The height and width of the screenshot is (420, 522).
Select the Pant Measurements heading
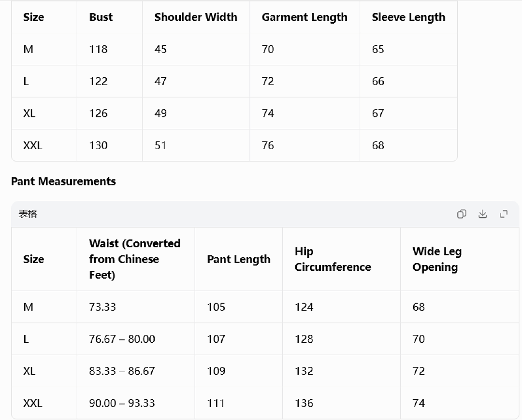point(63,181)
